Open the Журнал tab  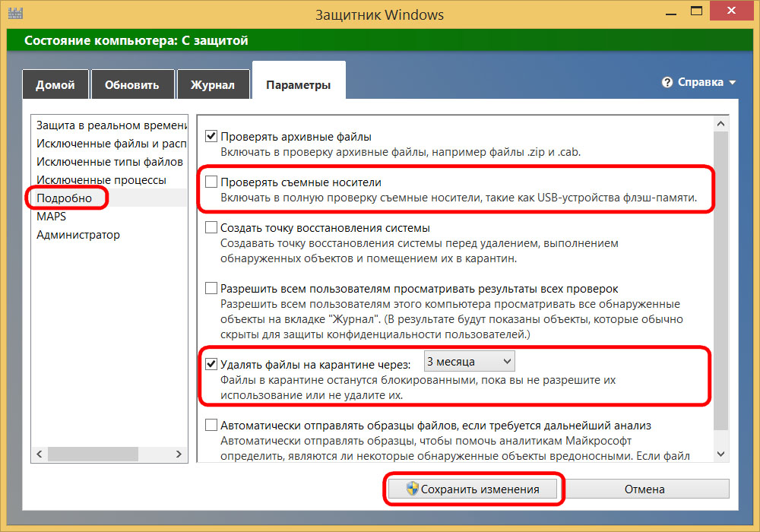pyautogui.click(x=213, y=85)
